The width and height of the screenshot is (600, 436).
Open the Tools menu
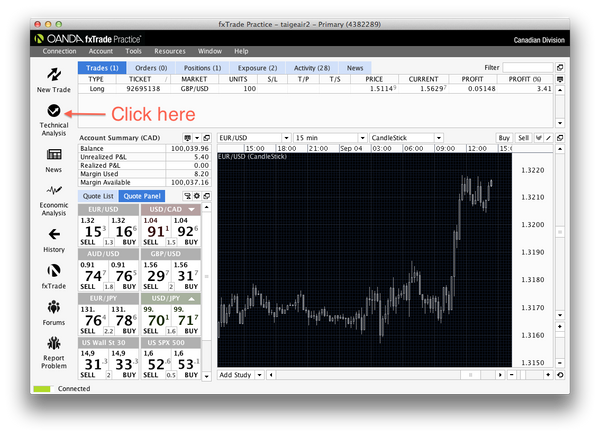[x=133, y=50]
